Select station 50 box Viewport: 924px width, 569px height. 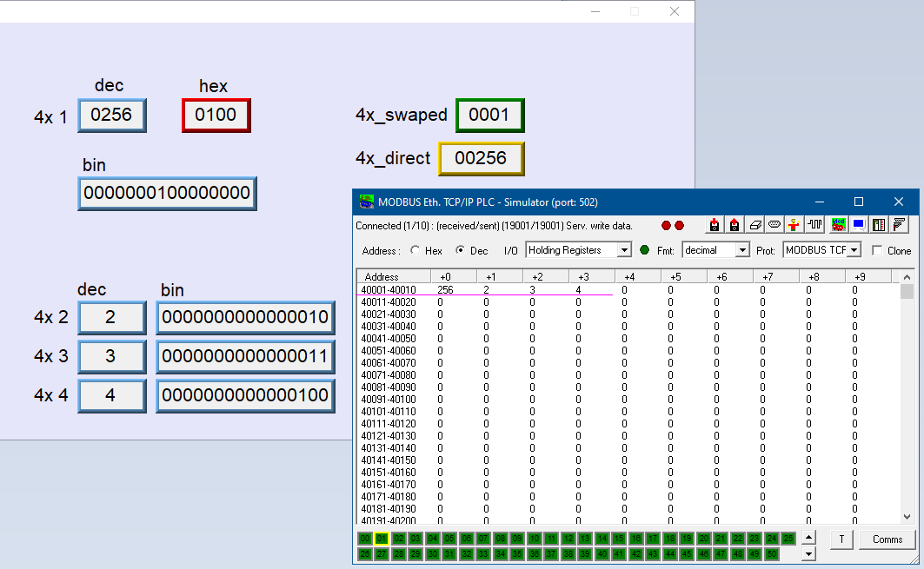771,553
